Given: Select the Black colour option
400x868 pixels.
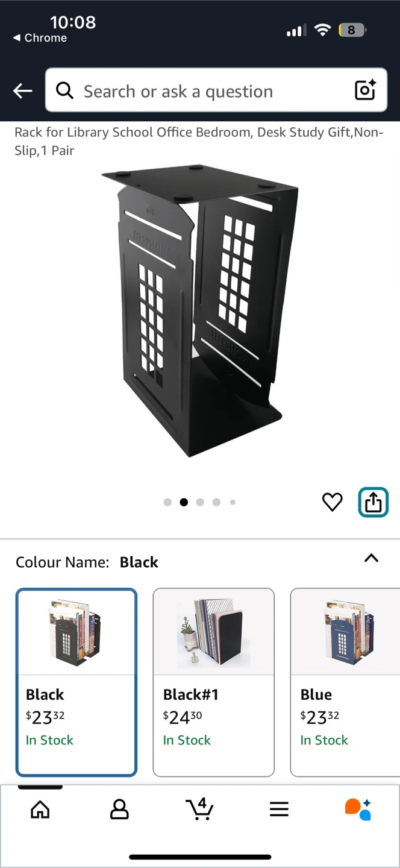Looking at the screenshot, I should (77, 682).
